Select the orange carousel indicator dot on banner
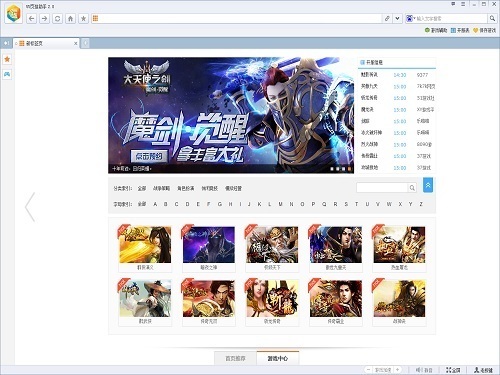This screenshot has width=500, height=375. tap(350, 169)
